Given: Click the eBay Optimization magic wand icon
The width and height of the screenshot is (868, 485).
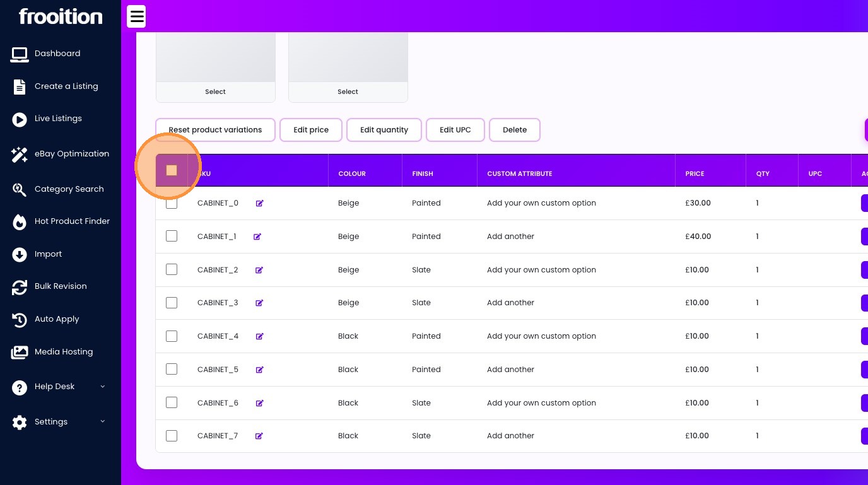Looking at the screenshot, I should 20,155.
